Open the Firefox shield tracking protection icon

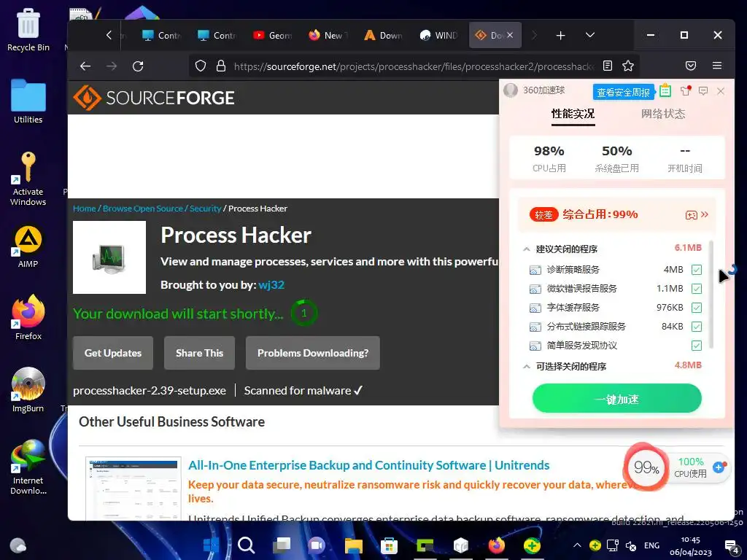point(201,66)
